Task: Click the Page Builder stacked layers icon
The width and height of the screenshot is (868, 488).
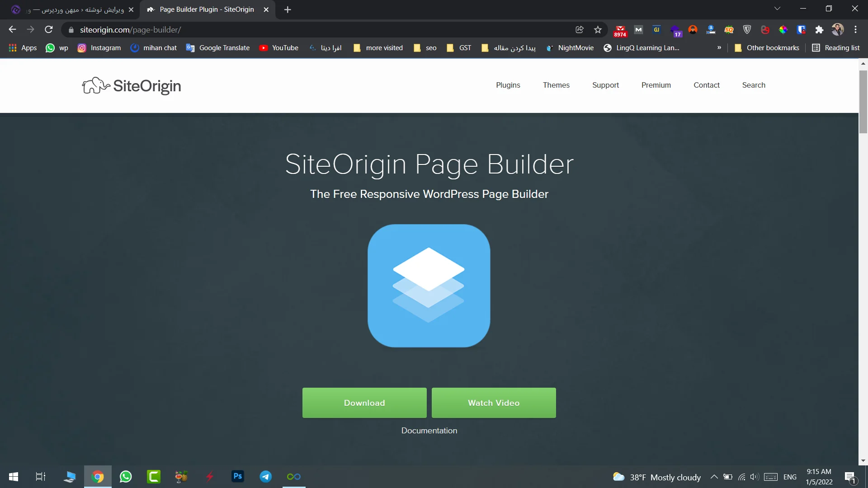Action: point(429,286)
